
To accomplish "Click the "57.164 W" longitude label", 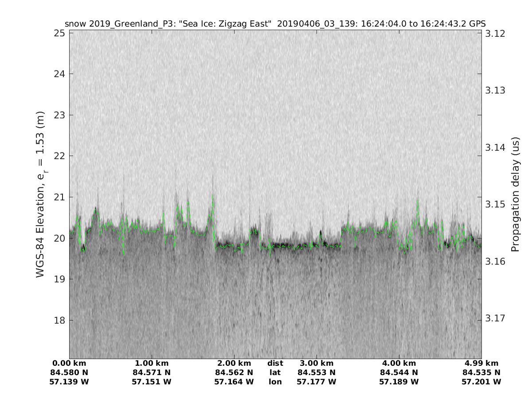I will [x=234, y=382].
